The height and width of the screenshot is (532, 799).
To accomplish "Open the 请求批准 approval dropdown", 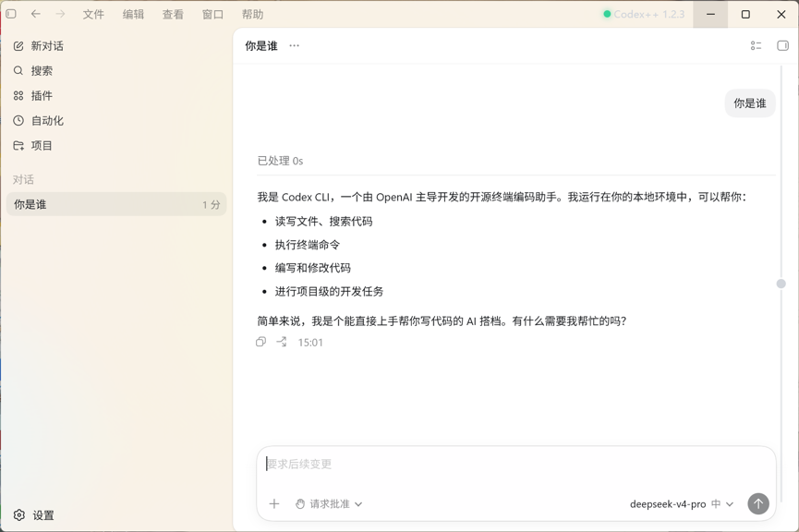I will [329, 504].
